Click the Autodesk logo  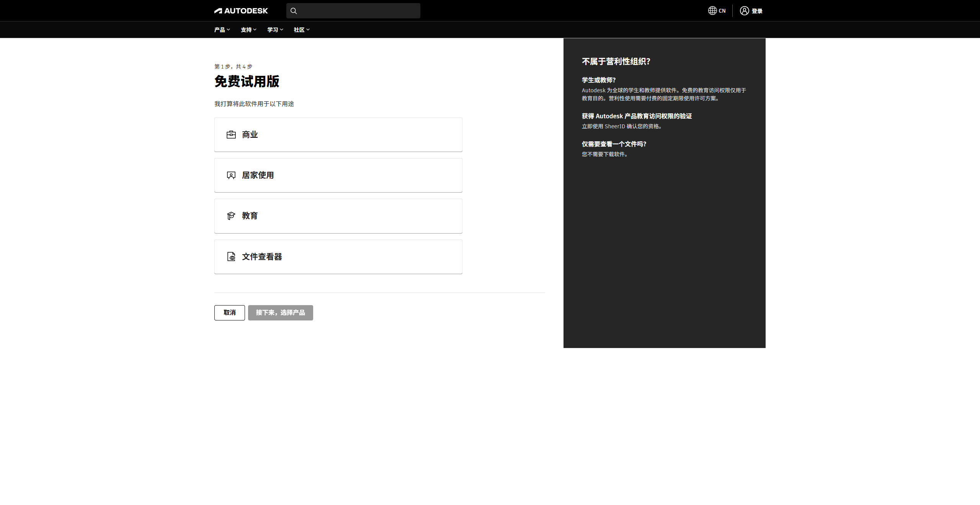[240, 10]
